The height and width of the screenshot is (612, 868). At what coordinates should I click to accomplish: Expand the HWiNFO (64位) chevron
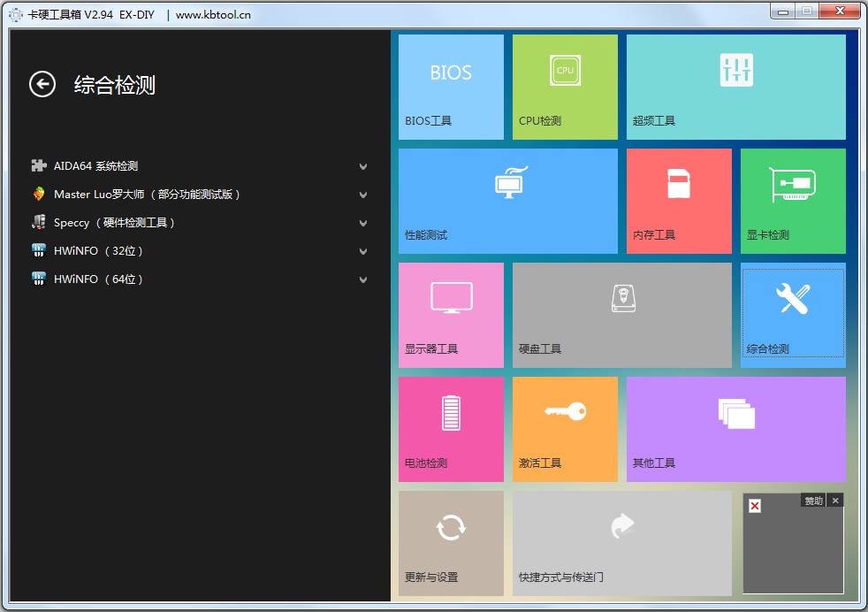point(363,279)
